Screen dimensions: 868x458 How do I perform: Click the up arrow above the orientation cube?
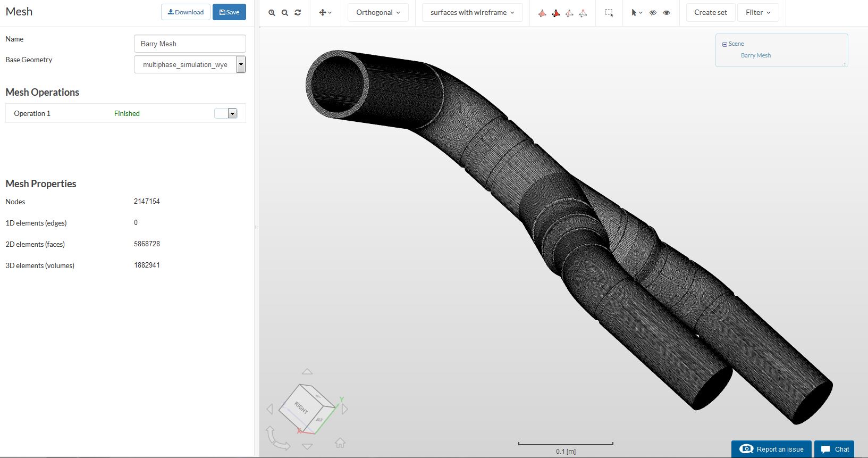click(x=307, y=372)
